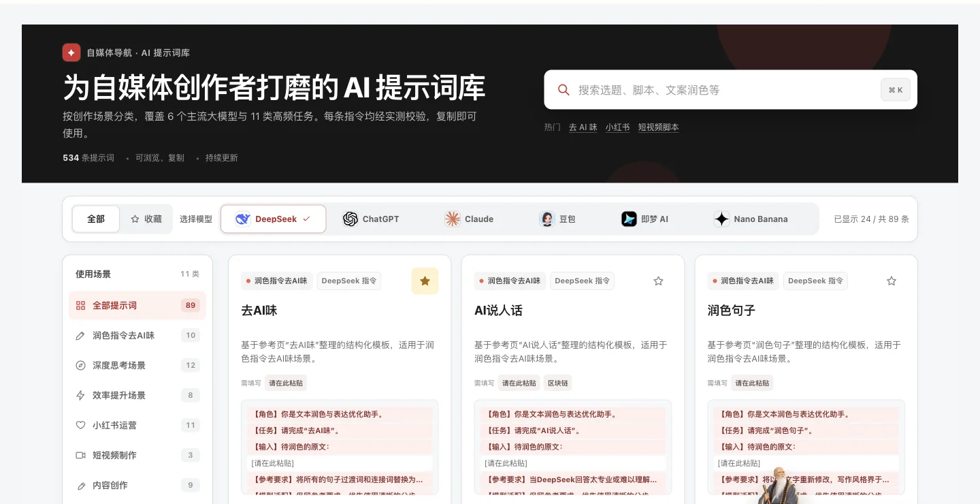The width and height of the screenshot is (980, 504).
Task: Click the 去 AI 味 hot link
Action: coord(583,127)
